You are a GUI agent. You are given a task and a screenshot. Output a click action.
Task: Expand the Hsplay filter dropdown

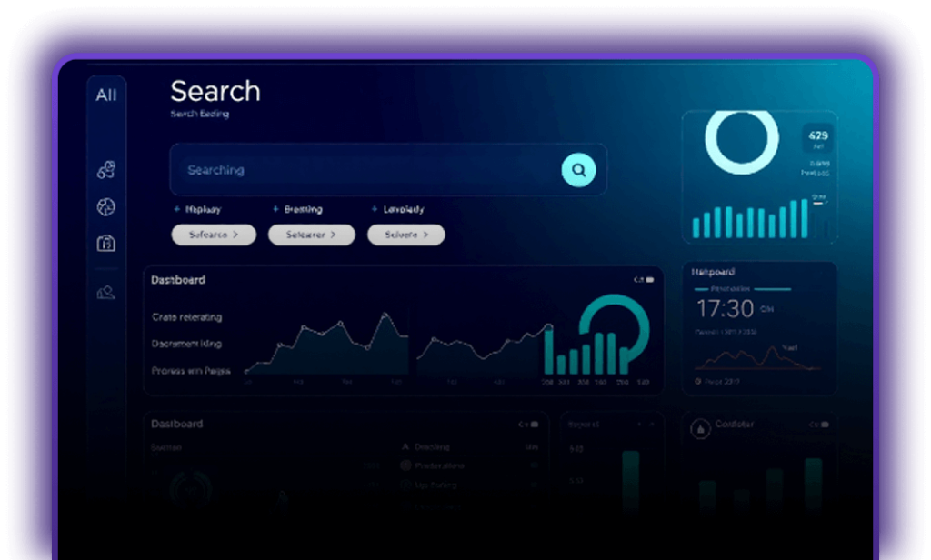[199, 209]
